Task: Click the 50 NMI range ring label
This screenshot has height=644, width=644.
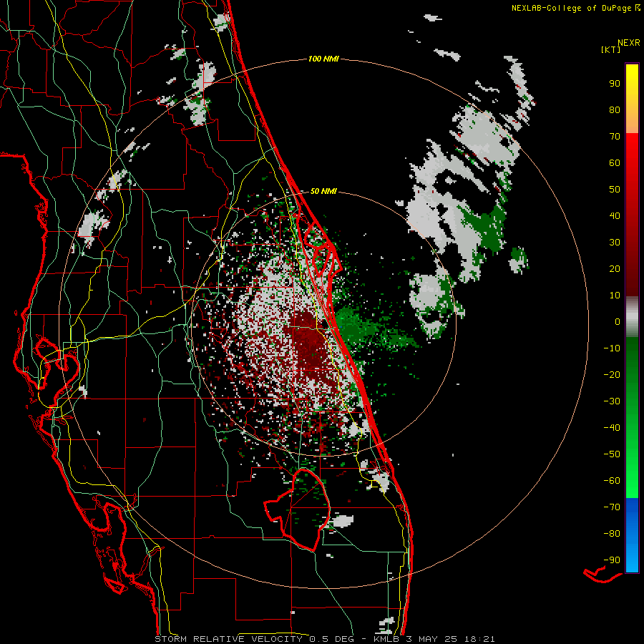Action: point(323,191)
